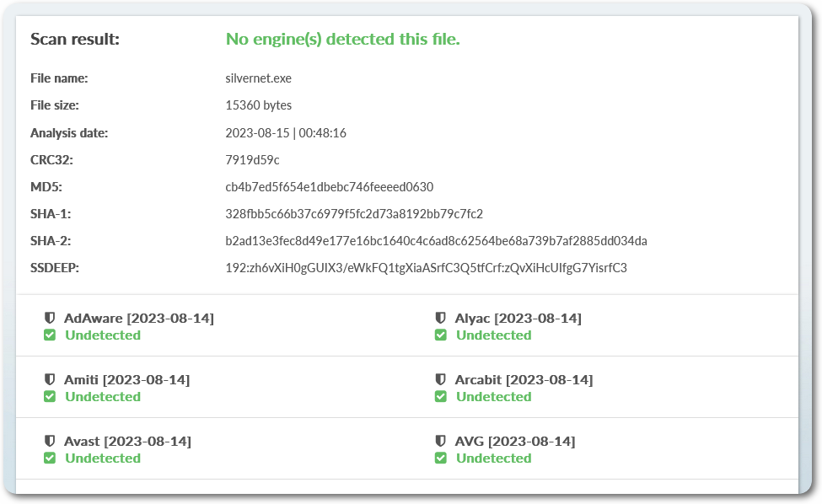The height and width of the screenshot is (504, 822).
Task: Click the CRC32 value 7919d59c
Action: tap(252, 159)
